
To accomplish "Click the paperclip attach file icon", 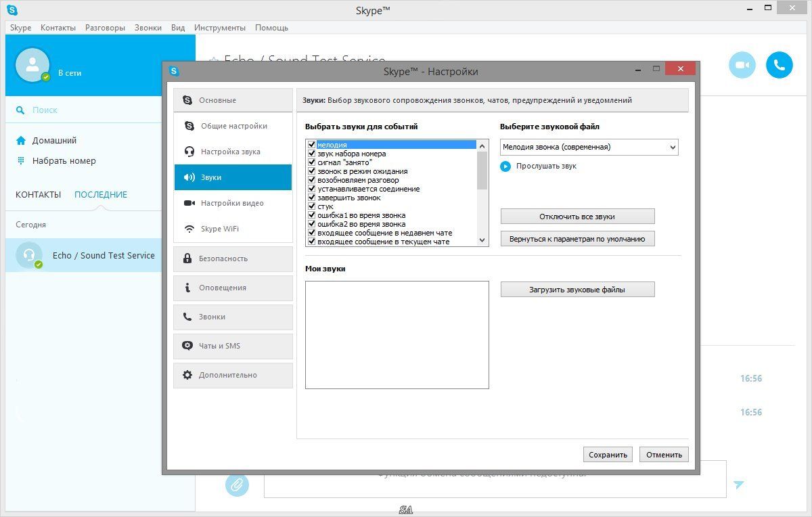I will 237,485.
